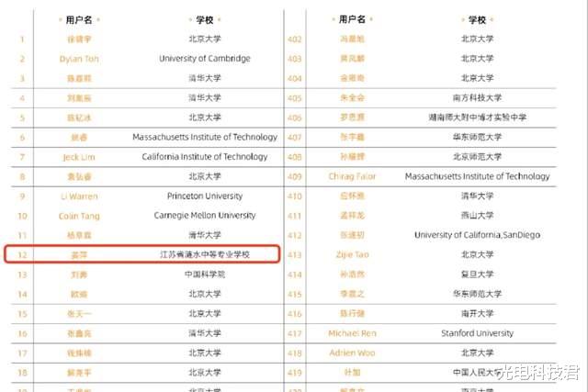Click California Institute of Technology cell

pyautogui.click(x=205, y=157)
